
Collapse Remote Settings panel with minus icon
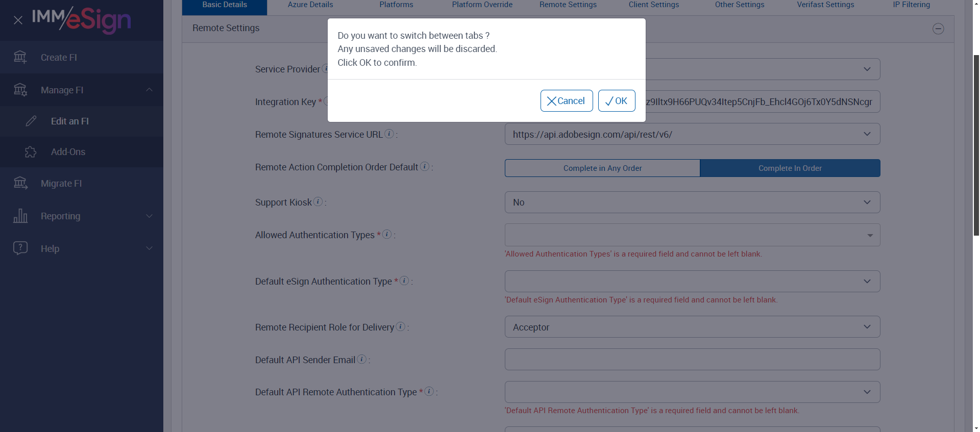938,29
